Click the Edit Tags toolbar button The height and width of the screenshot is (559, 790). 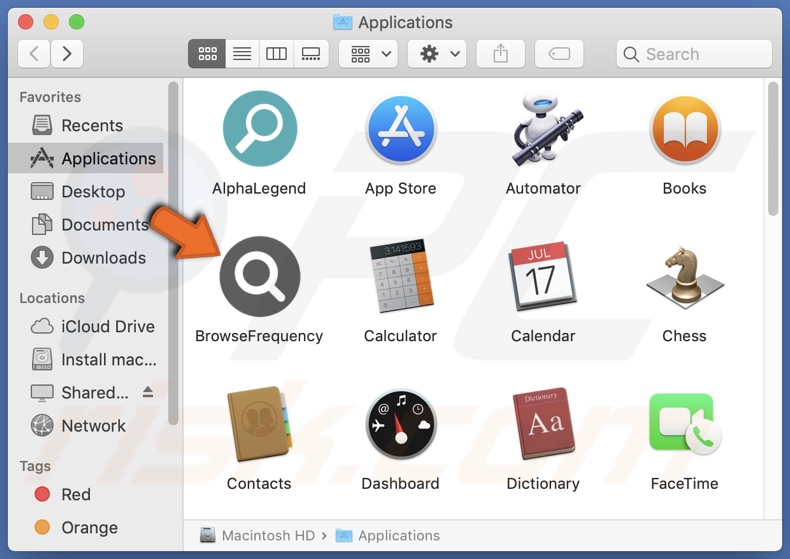[559, 53]
